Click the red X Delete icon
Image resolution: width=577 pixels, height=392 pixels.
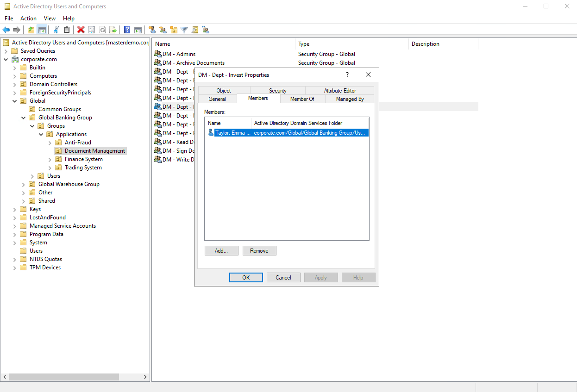(x=81, y=30)
